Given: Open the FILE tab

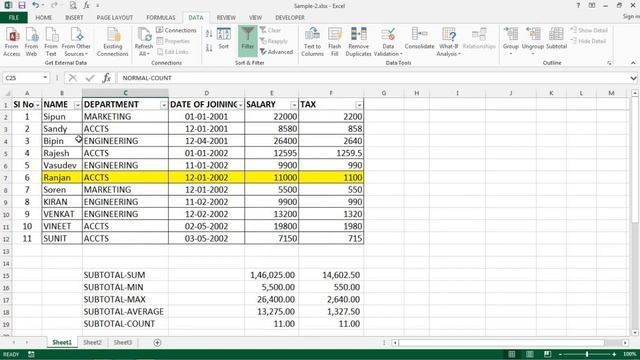Looking at the screenshot, I should [x=13, y=18].
